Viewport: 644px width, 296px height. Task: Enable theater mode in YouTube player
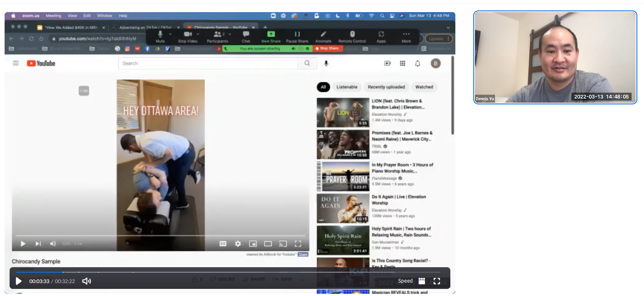point(268,244)
